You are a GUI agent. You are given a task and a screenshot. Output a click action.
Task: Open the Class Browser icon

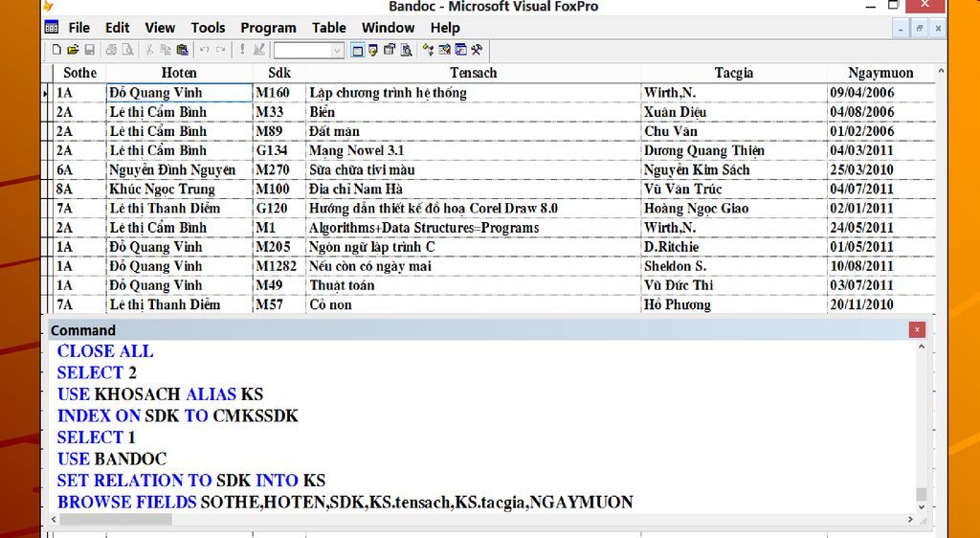coord(428,50)
